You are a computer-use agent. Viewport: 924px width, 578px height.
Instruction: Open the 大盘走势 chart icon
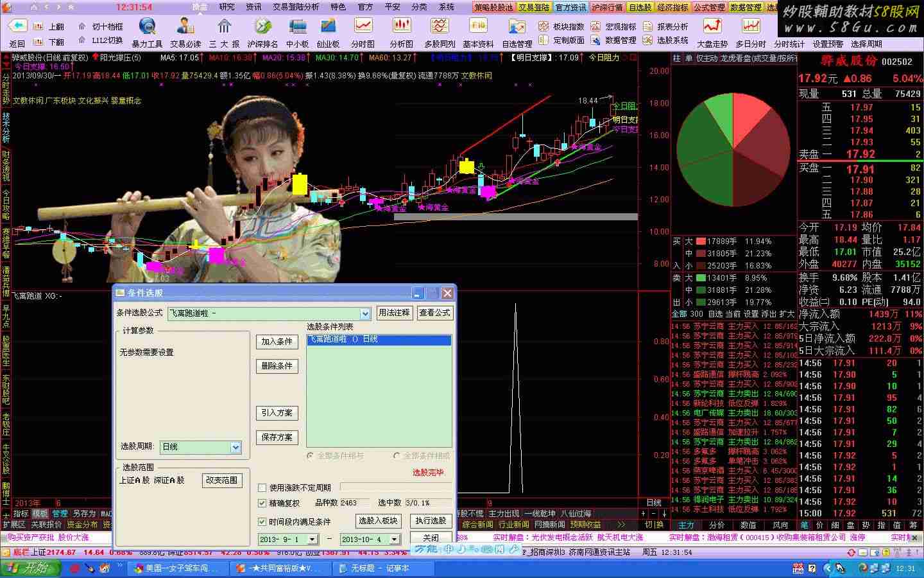[x=712, y=26]
